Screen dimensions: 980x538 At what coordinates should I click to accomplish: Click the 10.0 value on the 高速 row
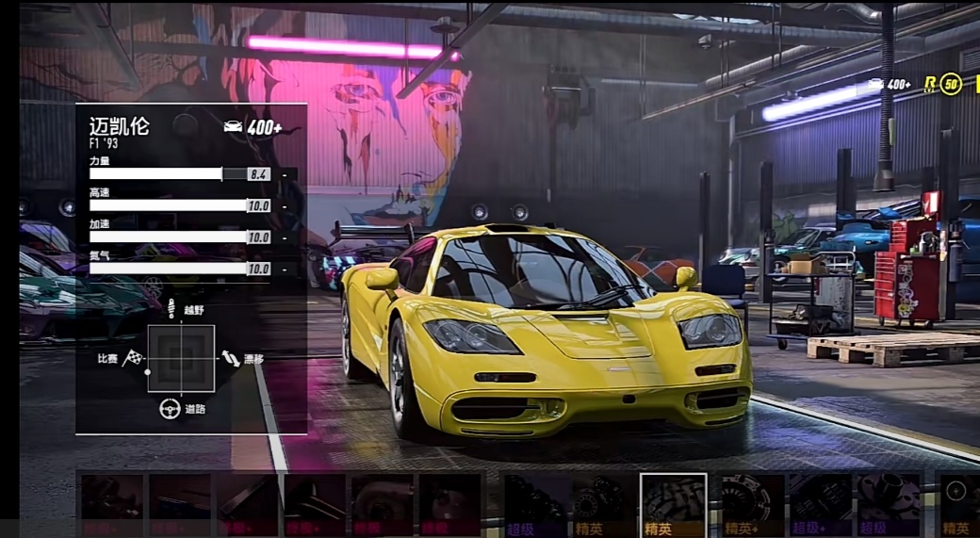(x=259, y=206)
